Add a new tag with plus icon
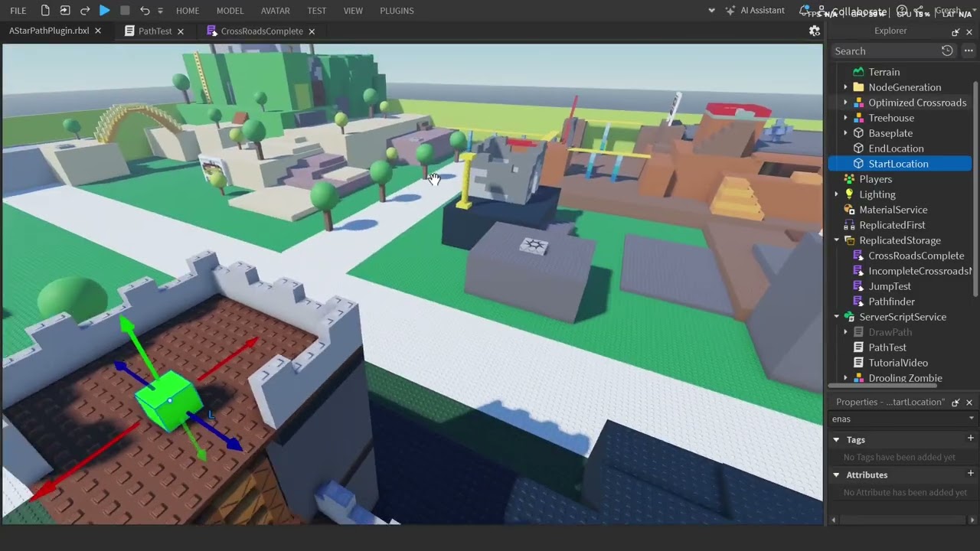The image size is (980, 551). tap(970, 439)
